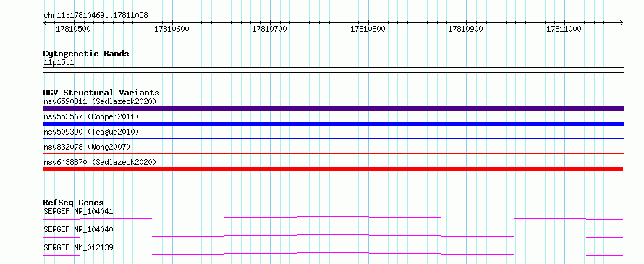The image size is (644, 264).
Task: Open the SERGEF|NM_012139 transcript label
Action: pyautogui.click(x=78, y=247)
